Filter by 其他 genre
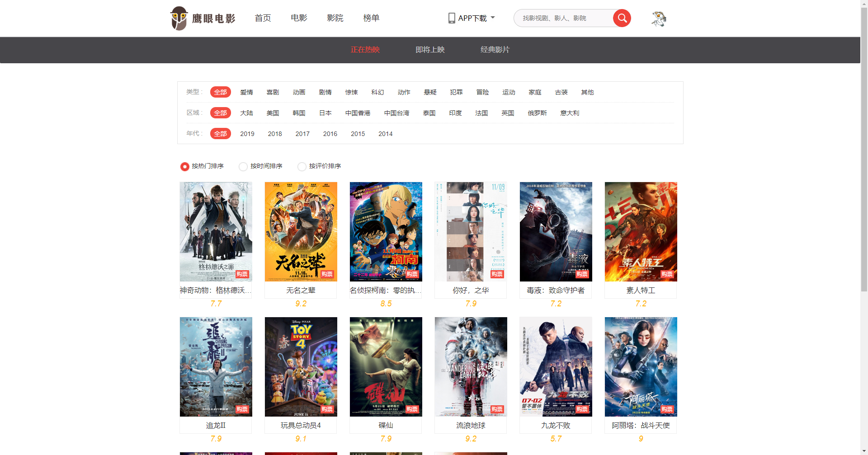Image resolution: width=868 pixels, height=455 pixels. 587,92
